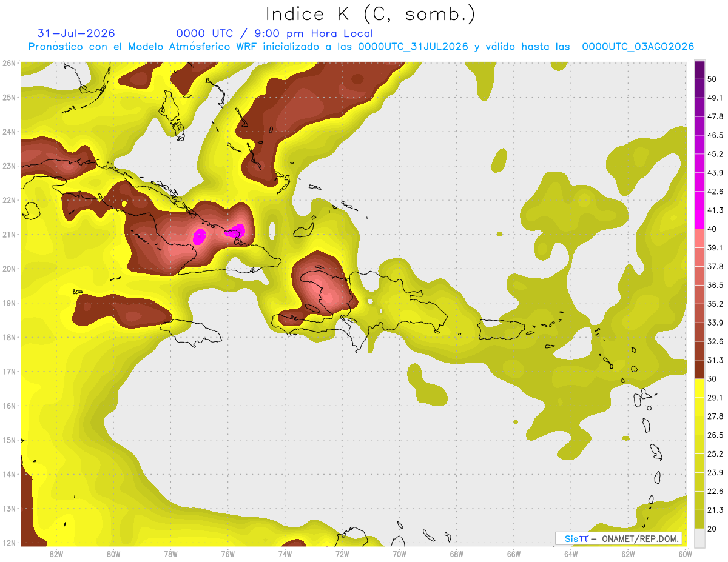The height and width of the screenshot is (562, 728).
Task: Click the "76W" longitude label
Action: (x=227, y=554)
